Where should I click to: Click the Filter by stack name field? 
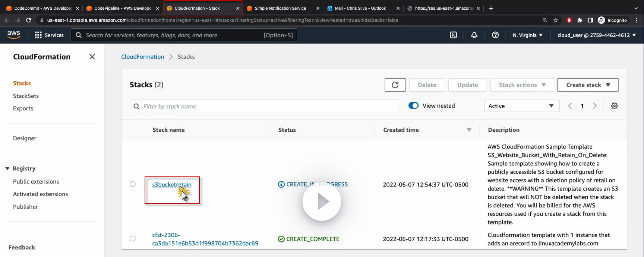[x=264, y=106]
